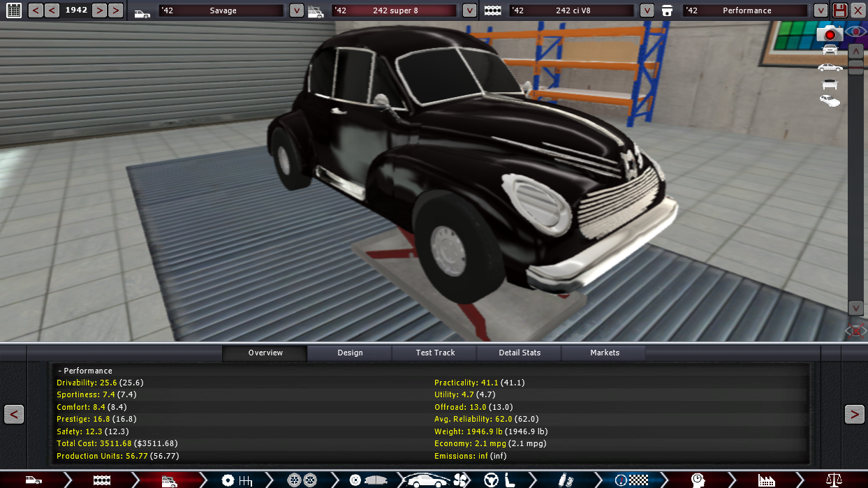Open the factory section icon
Image resolution: width=868 pixels, height=488 pixels.
tap(766, 480)
